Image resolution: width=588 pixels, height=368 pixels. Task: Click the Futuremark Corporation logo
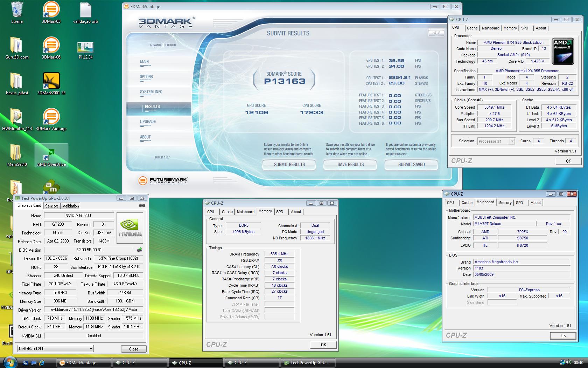[163, 180]
